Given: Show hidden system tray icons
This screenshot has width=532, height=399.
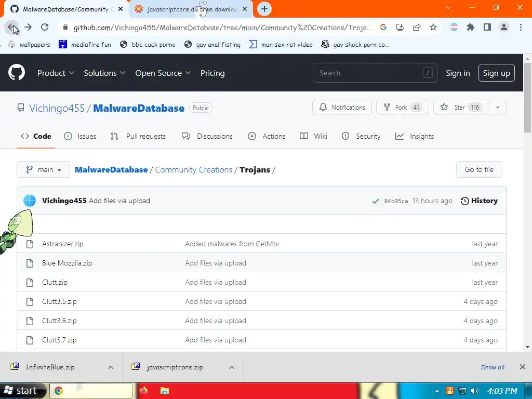Looking at the screenshot, I should point(437,391).
